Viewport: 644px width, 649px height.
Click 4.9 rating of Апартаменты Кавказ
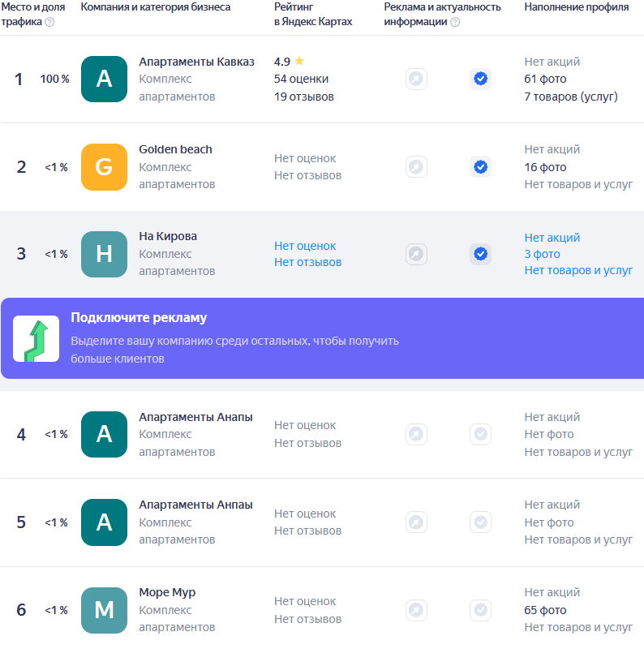pos(282,62)
